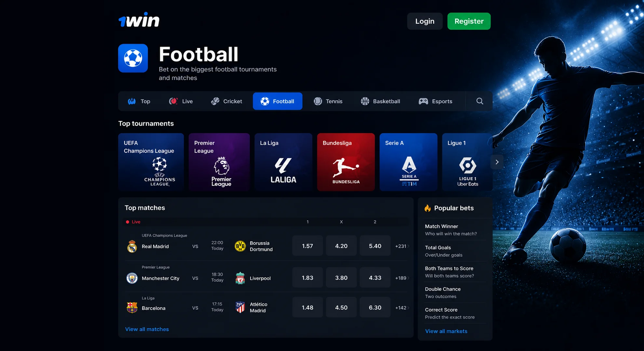Click the red Live indicator dot
The image size is (644, 351).
point(127,222)
